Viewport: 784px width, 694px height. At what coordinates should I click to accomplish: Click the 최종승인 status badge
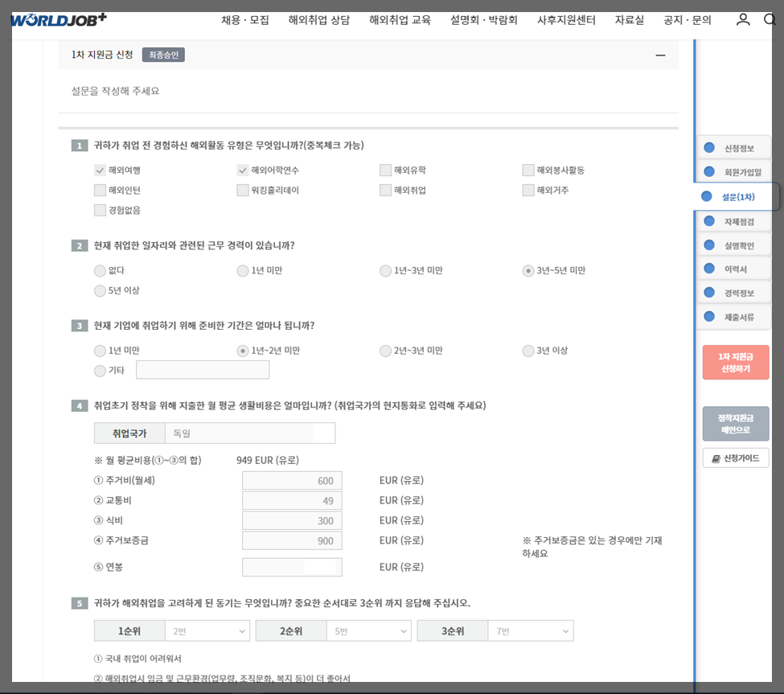pos(163,55)
